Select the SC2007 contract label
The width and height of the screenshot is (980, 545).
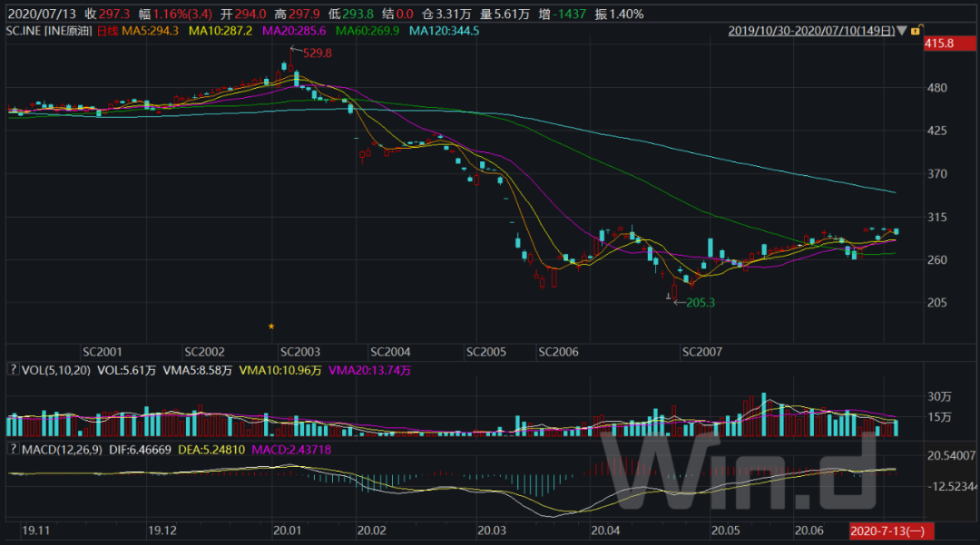pos(701,352)
